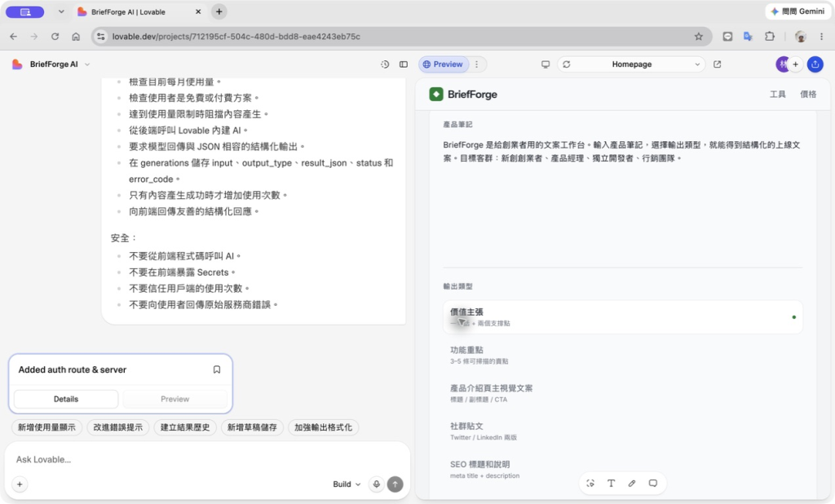Open Details of Added auth route

66,399
